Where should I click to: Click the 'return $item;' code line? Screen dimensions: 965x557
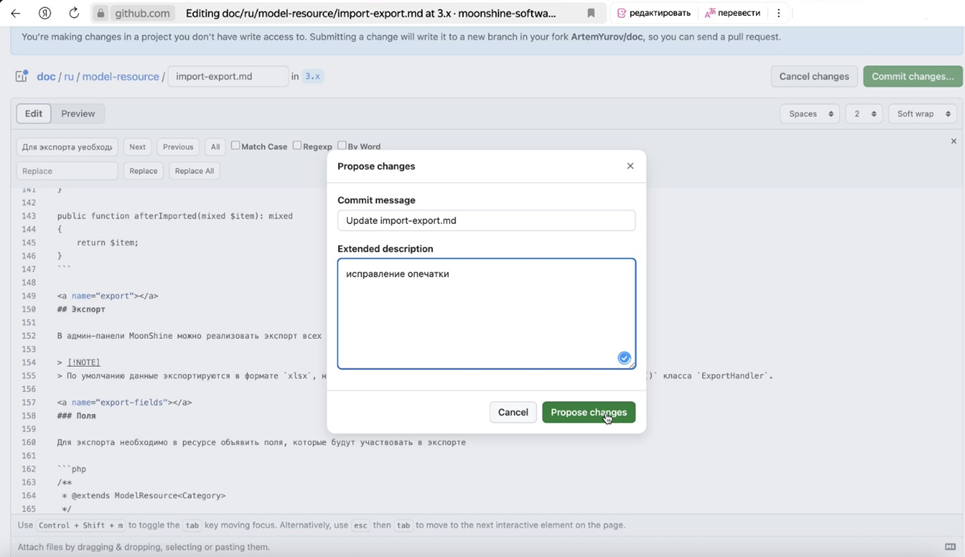click(108, 242)
